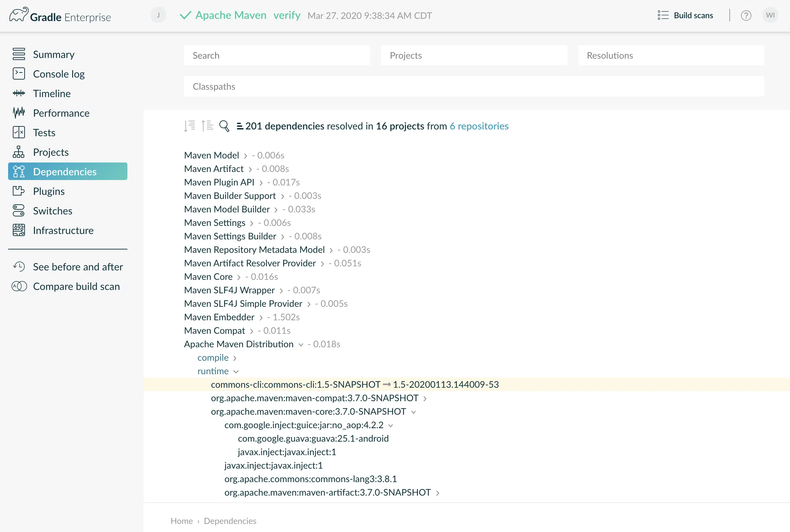Open the Projects hierarchy icon

click(x=19, y=152)
